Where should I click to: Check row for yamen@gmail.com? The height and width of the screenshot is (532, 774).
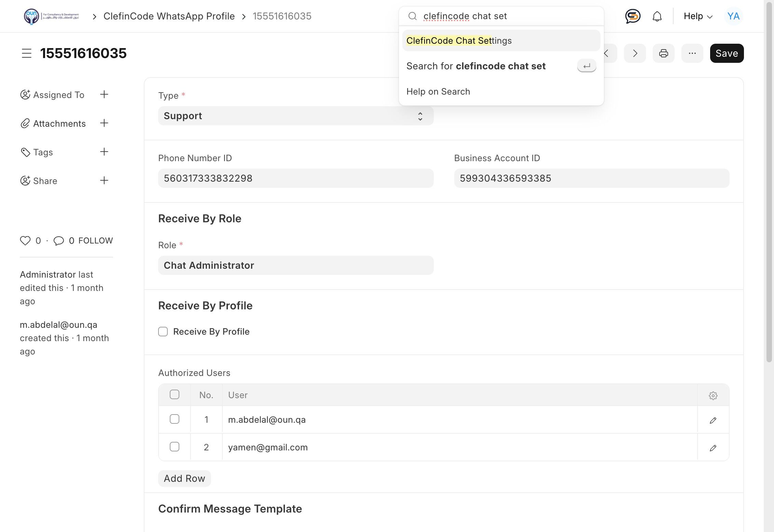click(175, 447)
